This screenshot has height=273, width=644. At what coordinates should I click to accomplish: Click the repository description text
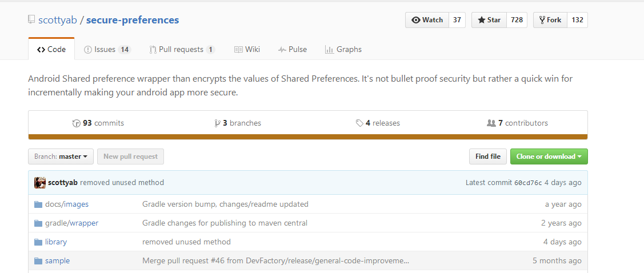click(x=300, y=86)
